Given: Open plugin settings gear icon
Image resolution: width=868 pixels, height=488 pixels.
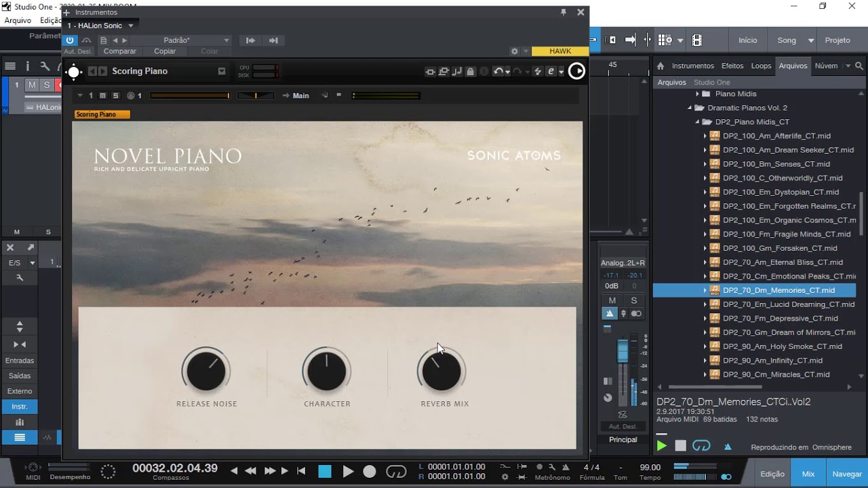Looking at the screenshot, I should pyautogui.click(x=514, y=52).
